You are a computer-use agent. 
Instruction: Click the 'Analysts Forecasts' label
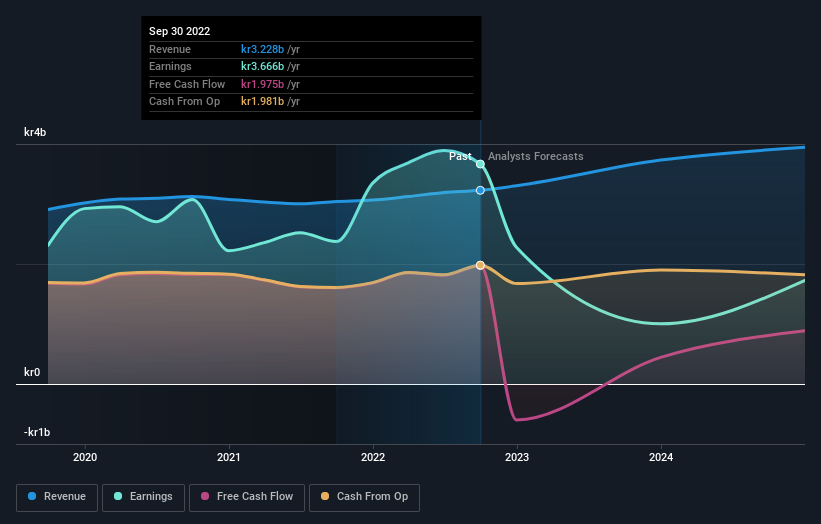(x=536, y=157)
